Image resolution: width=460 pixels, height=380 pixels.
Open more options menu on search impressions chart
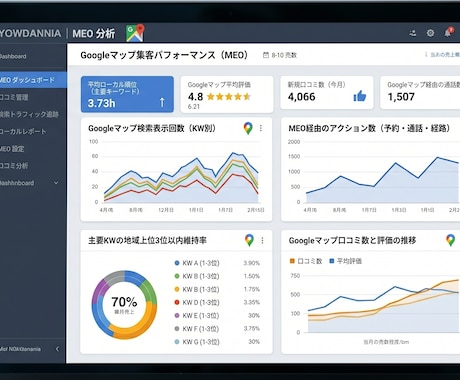[x=261, y=128]
